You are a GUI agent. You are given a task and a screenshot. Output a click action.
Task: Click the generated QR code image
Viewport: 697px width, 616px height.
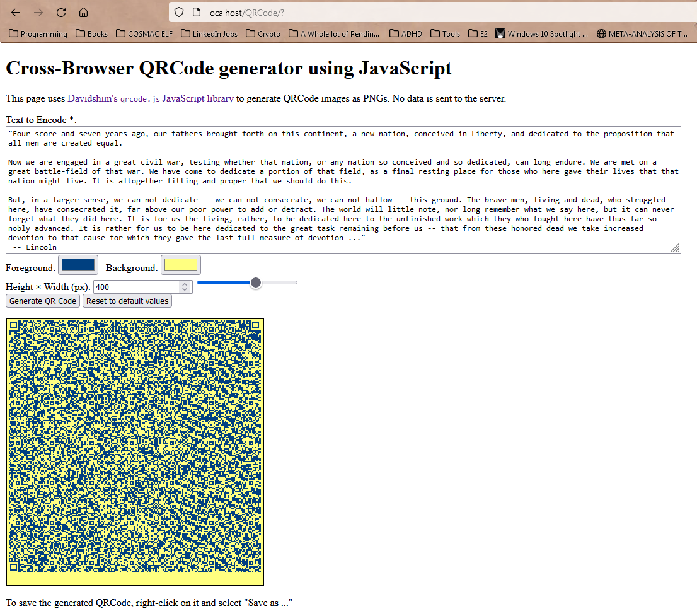pos(135,452)
